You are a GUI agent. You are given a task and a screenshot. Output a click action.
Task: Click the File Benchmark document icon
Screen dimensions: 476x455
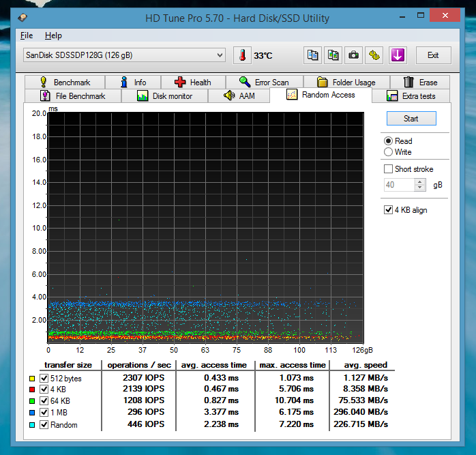click(45, 96)
